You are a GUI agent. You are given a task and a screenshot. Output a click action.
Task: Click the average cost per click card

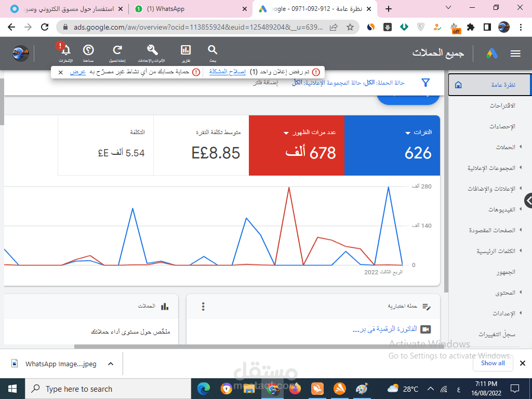coord(201,145)
